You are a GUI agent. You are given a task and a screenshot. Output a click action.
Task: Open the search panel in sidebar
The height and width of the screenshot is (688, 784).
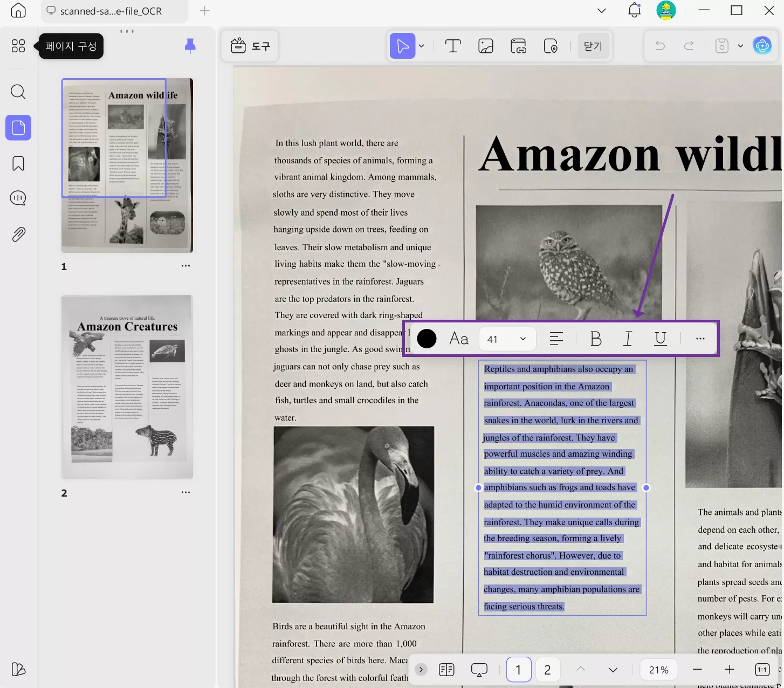click(18, 92)
